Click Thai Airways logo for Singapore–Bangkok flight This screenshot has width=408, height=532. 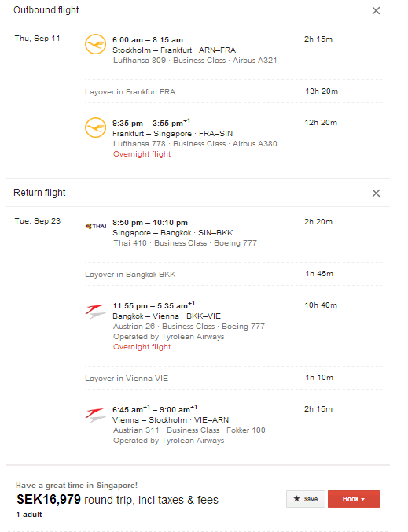96,226
